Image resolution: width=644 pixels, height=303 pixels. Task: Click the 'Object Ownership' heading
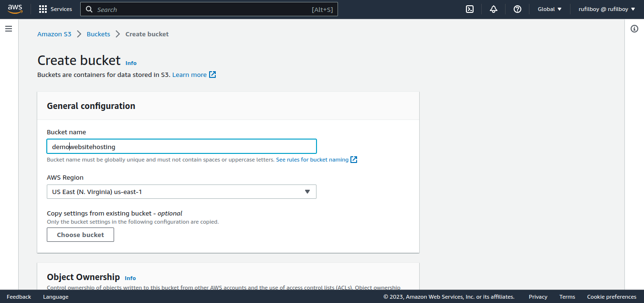84,277
